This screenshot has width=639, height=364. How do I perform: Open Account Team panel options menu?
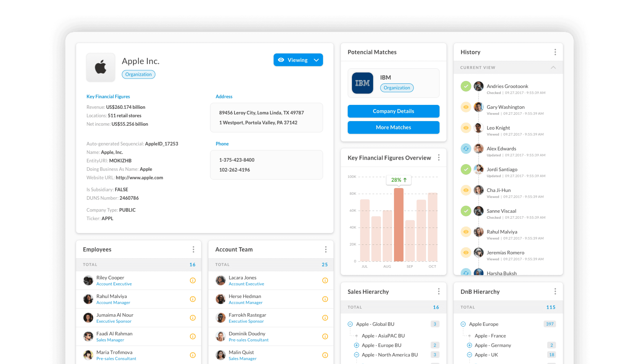325,249
